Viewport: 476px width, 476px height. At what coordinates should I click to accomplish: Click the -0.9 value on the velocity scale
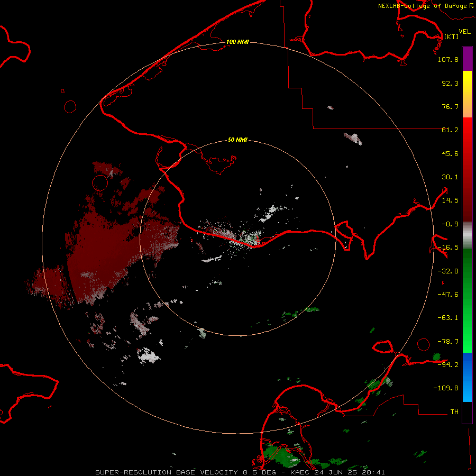coord(450,224)
